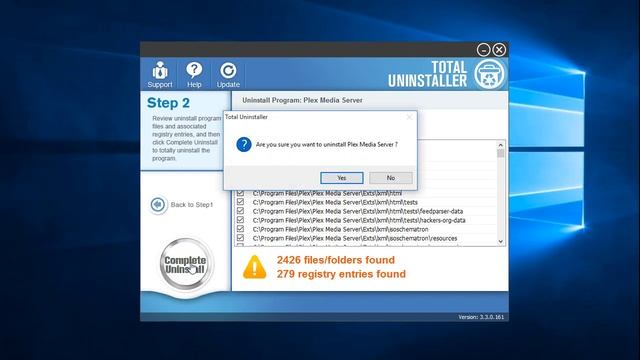Open the Support icon in toolbar

(x=160, y=74)
